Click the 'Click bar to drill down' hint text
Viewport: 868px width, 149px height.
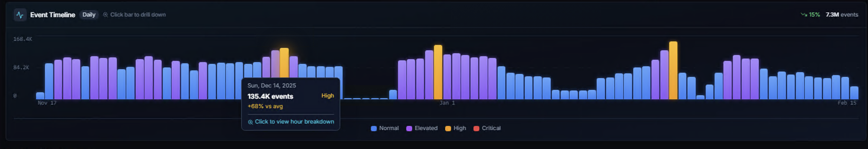[138, 15]
